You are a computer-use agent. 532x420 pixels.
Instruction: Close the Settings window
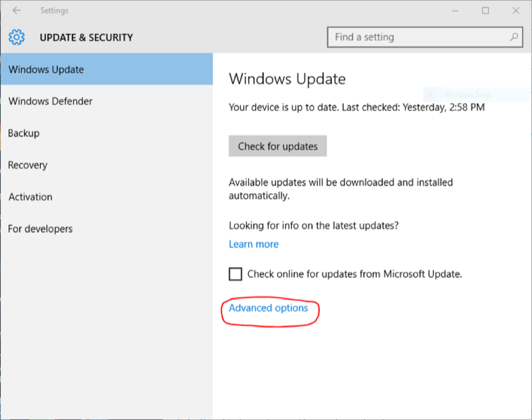pos(516,11)
